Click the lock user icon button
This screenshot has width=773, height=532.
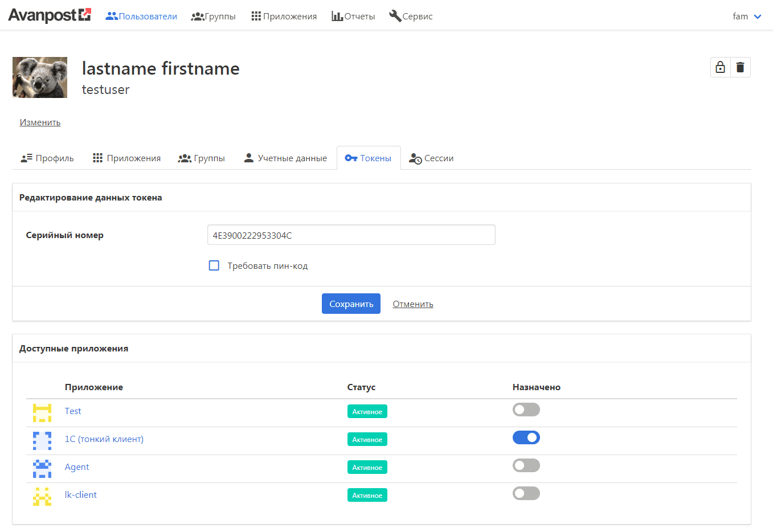click(x=720, y=67)
